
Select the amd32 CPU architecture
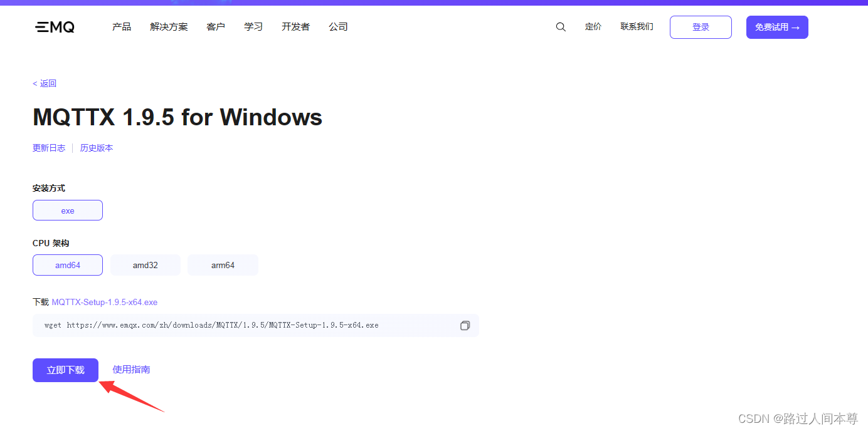point(146,265)
